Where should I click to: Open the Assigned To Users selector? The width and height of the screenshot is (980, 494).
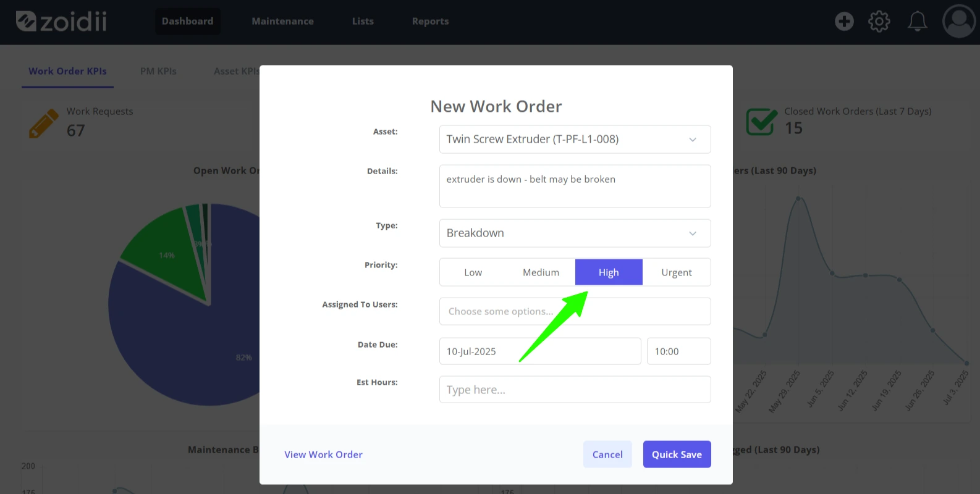[x=575, y=311]
